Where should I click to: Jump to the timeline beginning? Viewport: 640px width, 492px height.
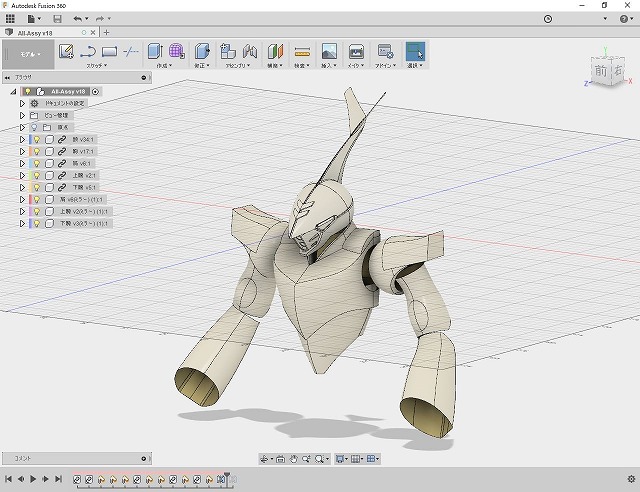pyautogui.click(x=8, y=479)
